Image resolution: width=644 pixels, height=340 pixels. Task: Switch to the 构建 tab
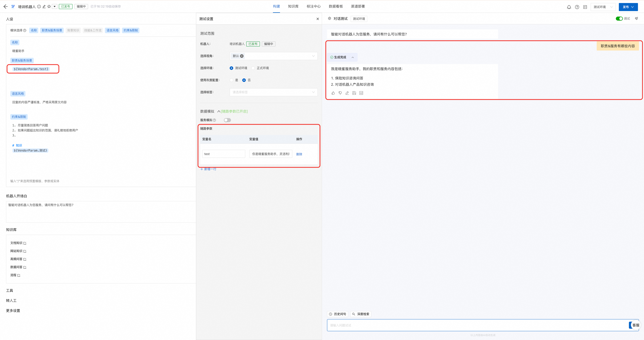[x=276, y=6]
